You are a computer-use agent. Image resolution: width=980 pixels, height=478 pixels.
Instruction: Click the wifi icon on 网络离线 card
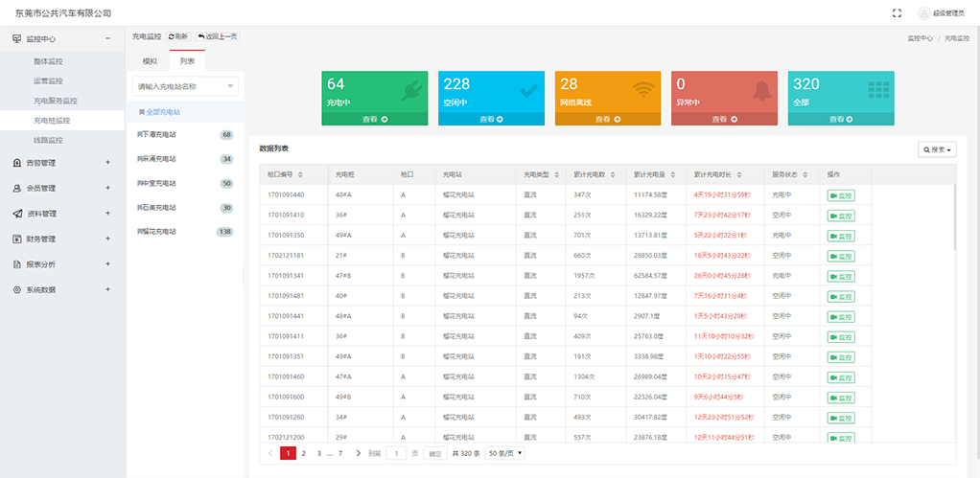click(x=644, y=91)
